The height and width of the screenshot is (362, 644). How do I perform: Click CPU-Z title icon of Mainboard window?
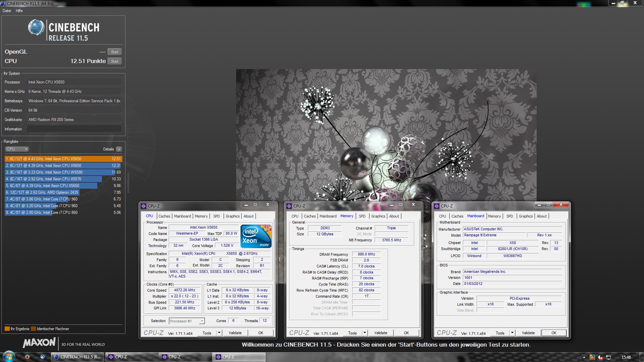tap(437, 206)
